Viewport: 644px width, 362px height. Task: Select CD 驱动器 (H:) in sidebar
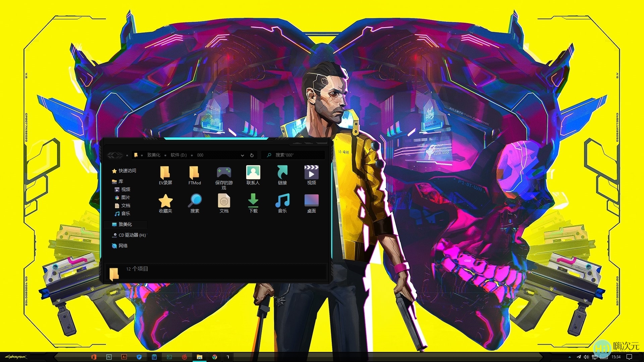133,235
